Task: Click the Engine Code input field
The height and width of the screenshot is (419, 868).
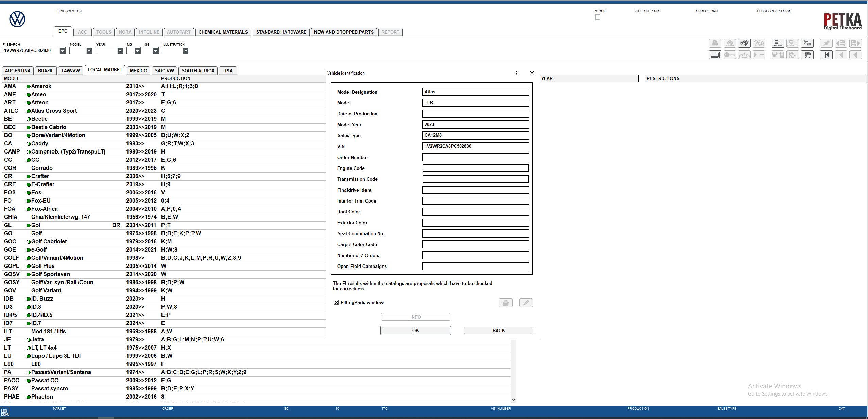Action: click(476, 168)
